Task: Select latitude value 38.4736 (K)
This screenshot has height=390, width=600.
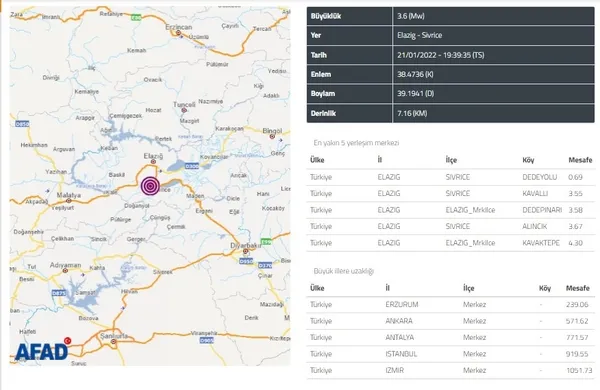Action: tap(415, 74)
